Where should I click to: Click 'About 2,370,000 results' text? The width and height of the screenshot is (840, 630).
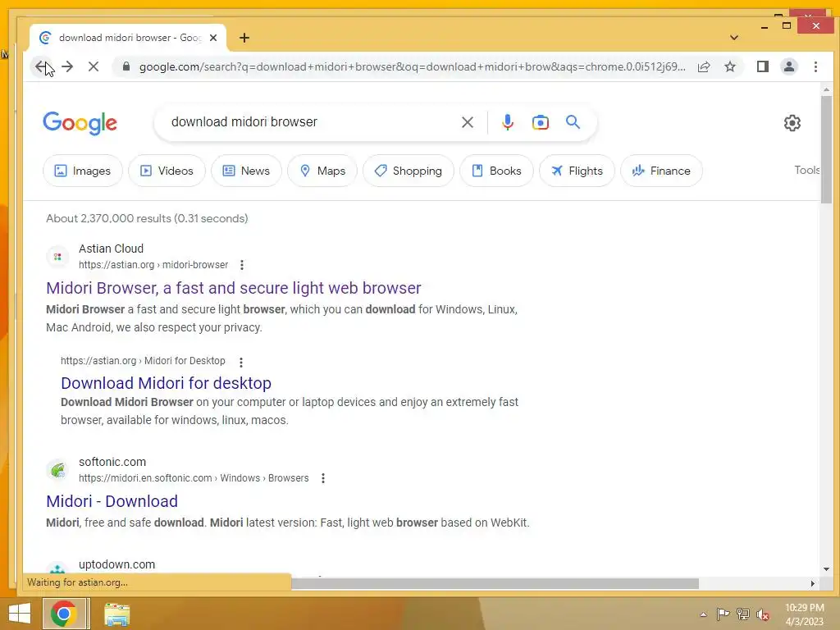[x=147, y=218]
